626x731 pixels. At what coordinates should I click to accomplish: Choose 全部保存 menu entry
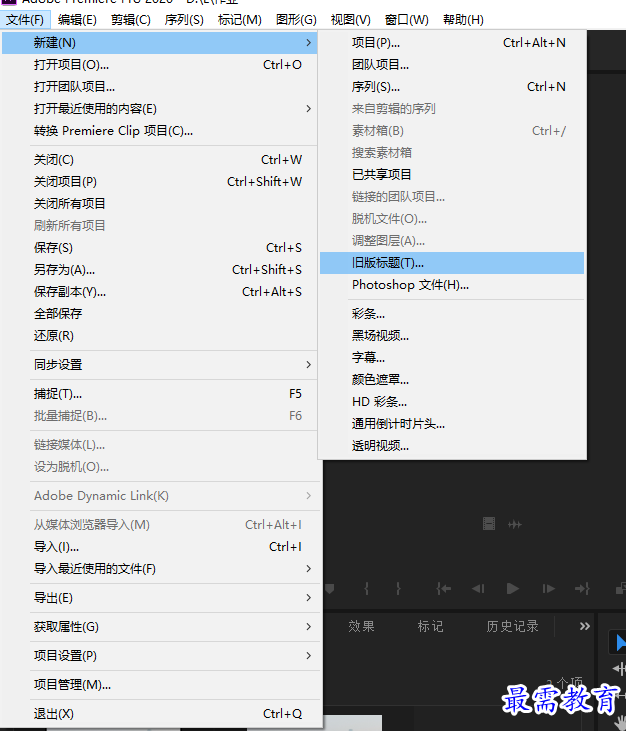159,314
